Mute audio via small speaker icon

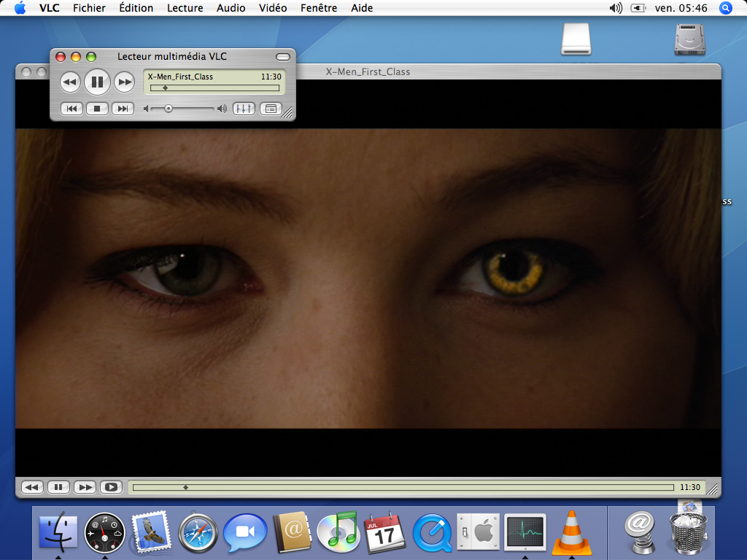click(x=146, y=109)
